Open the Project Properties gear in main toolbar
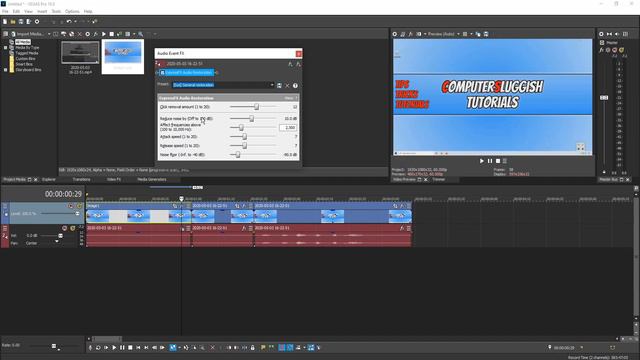Screen dimensions: 640x360 pyautogui.click(x=37, y=22)
